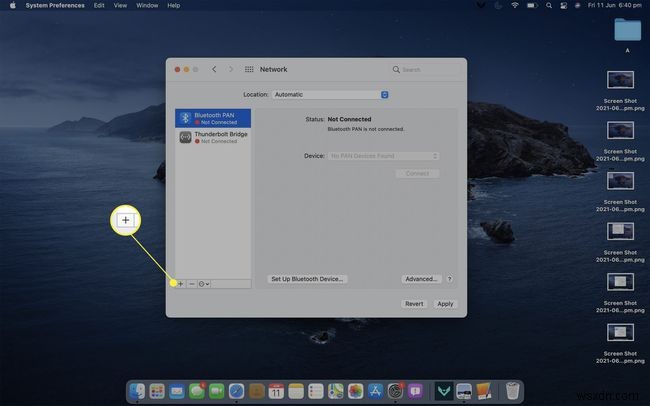Open Feedback Assistant from the Dock

415,391
